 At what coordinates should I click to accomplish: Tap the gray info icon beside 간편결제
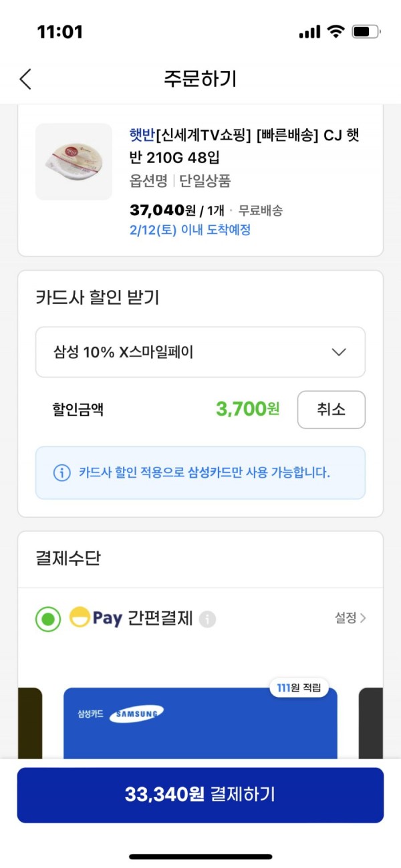pos(207,619)
